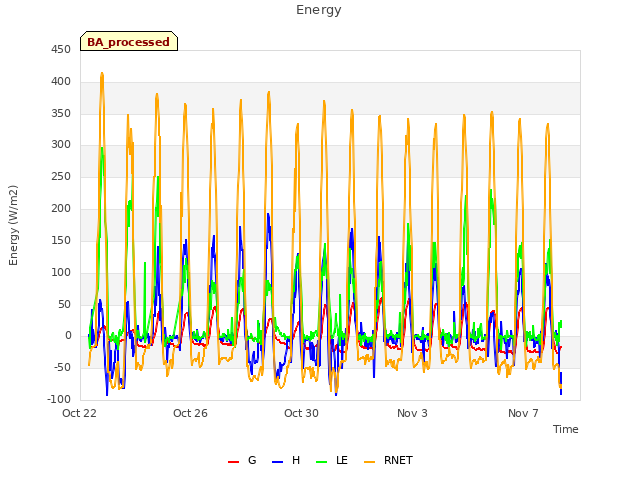The height and width of the screenshot is (480, 640).
Task: Click the 'Oct 26' x-axis tick label
Action: tap(190, 413)
